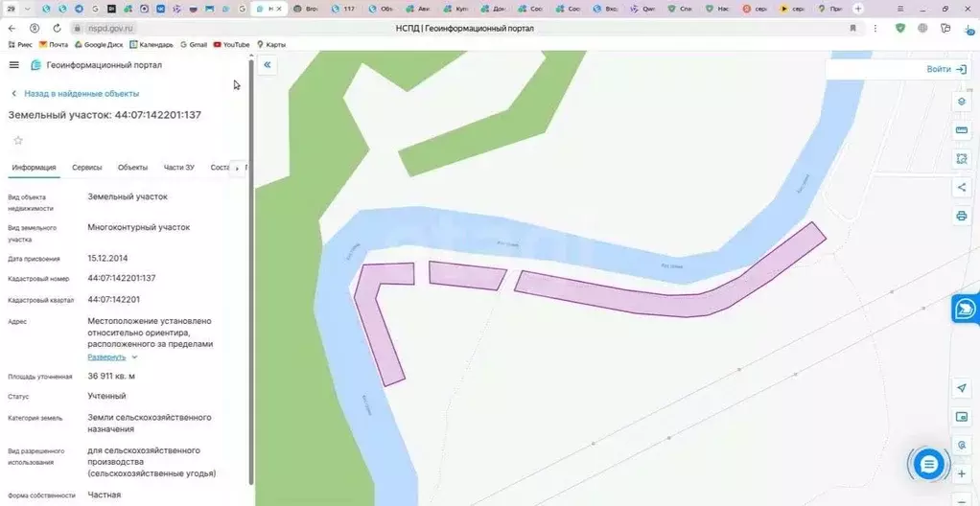
Task: Open the YouTube bookmark
Action: click(x=231, y=45)
